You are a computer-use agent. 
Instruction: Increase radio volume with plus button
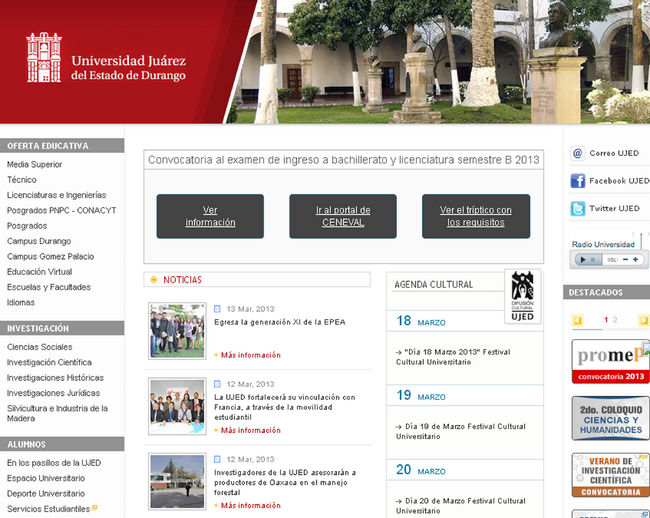(635, 260)
